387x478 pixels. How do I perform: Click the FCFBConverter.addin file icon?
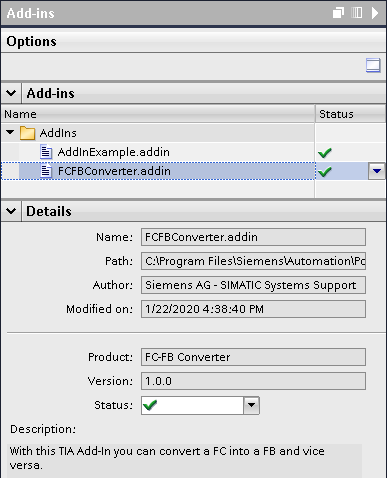[x=46, y=171]
